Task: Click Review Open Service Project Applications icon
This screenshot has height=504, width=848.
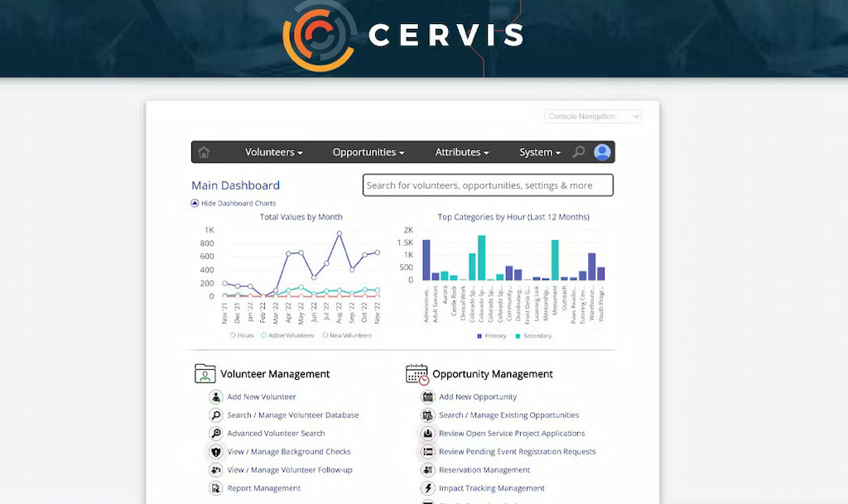Action: click(x=428, y=433)
